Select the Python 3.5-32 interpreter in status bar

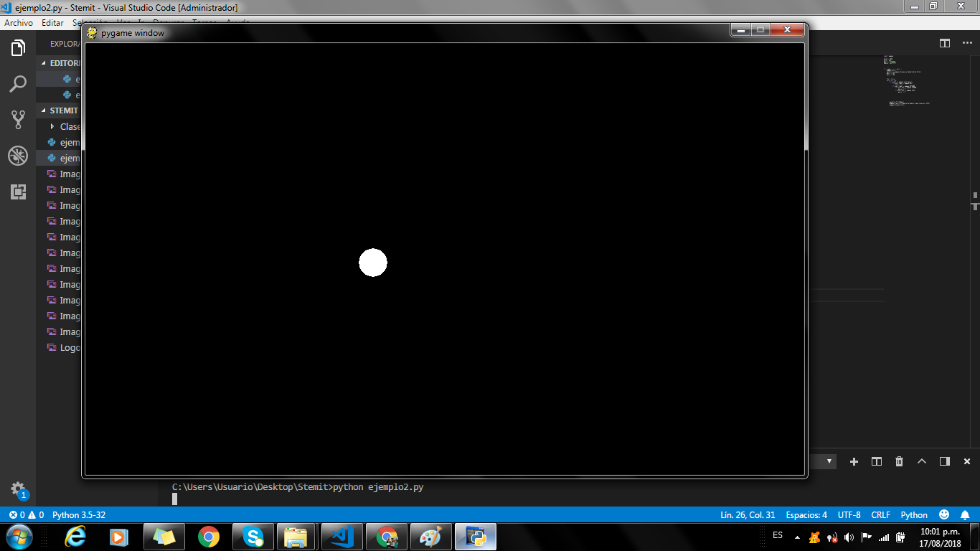click(79, 515)
